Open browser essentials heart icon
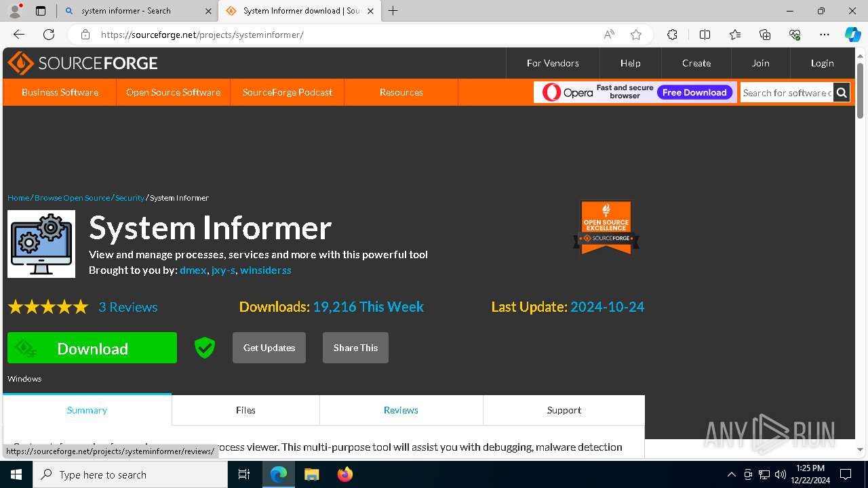The width and height of the screenshot is (868, 488). click(795, 35)
